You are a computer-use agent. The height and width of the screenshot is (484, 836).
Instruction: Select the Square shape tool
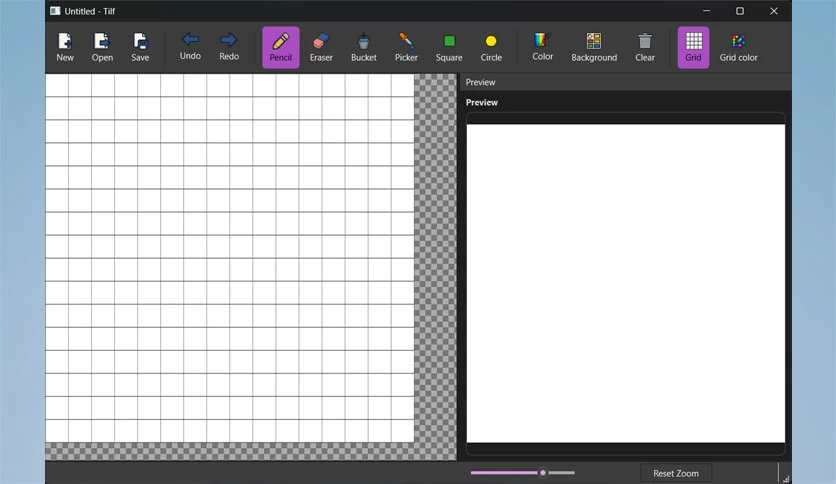(449, 47)
